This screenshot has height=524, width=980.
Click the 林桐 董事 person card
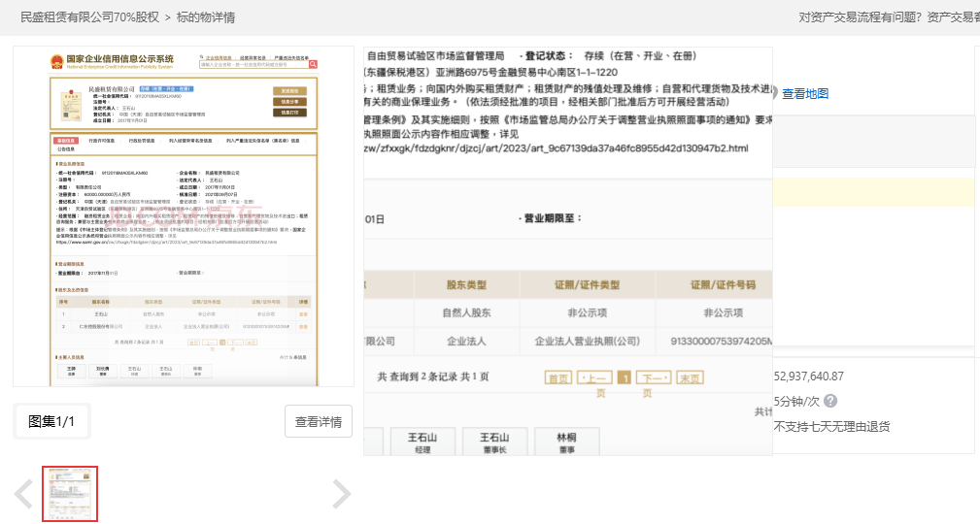click(x=566, y=442)
